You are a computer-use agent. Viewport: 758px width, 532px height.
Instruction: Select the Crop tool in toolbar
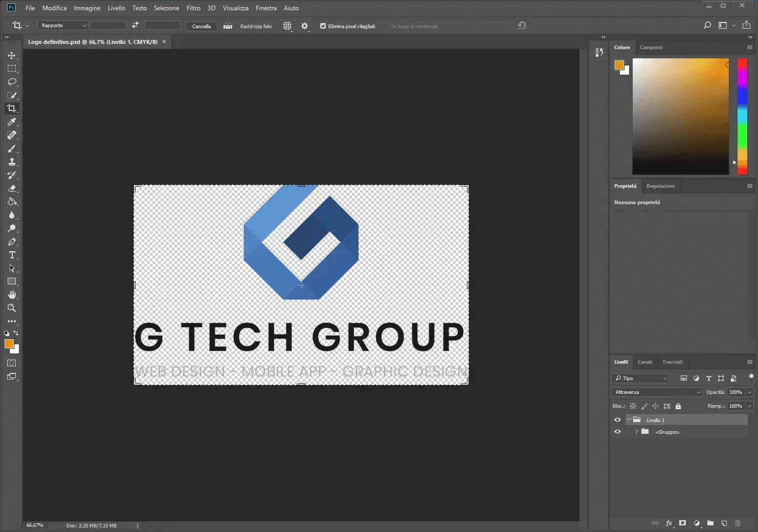click(12, 108)
